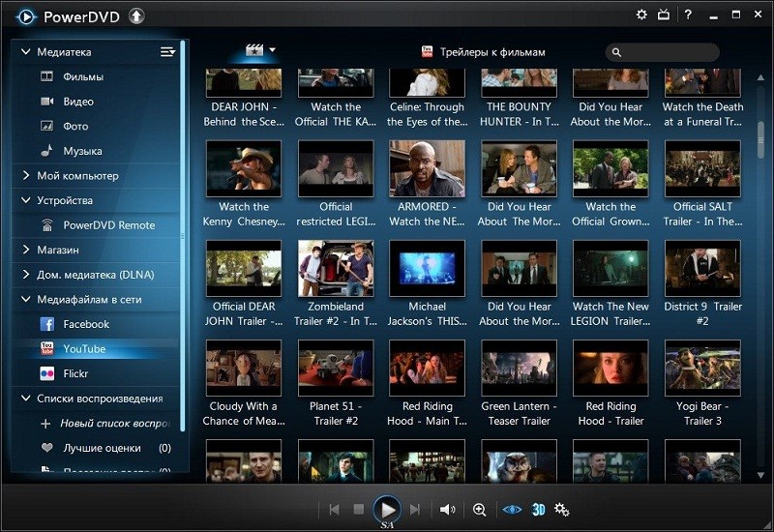Open Yogi Bear - Trailer 3 thumbnail
Screen dimensions: 774x532
pos(702,368)
